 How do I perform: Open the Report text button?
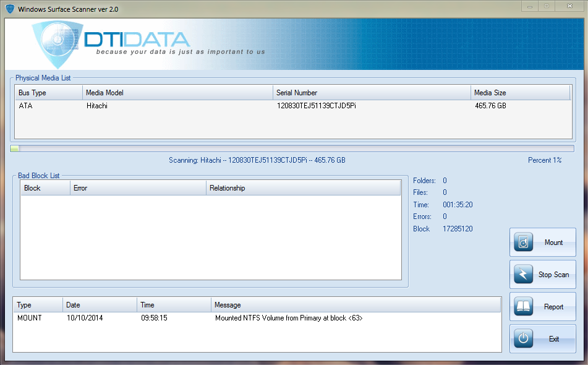tap(553, 307)
